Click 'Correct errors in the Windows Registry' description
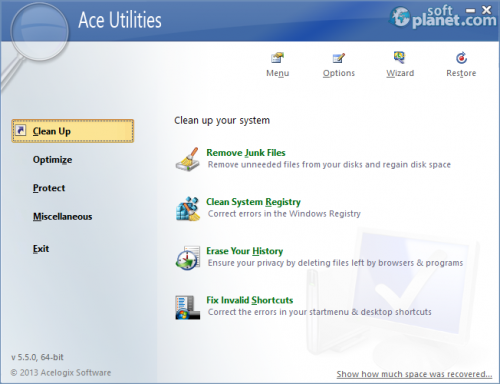Viewport: 500px width, 384px height. (x=284, y=214)
